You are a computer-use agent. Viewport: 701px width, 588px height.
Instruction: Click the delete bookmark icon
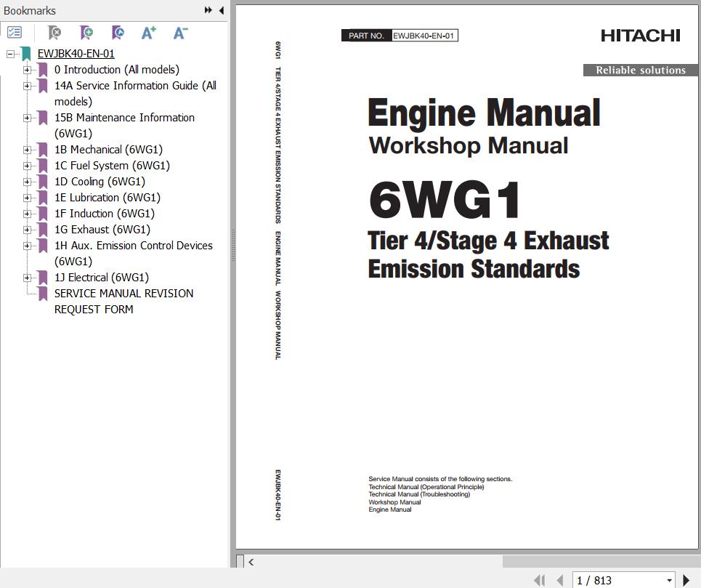[54, 32]
